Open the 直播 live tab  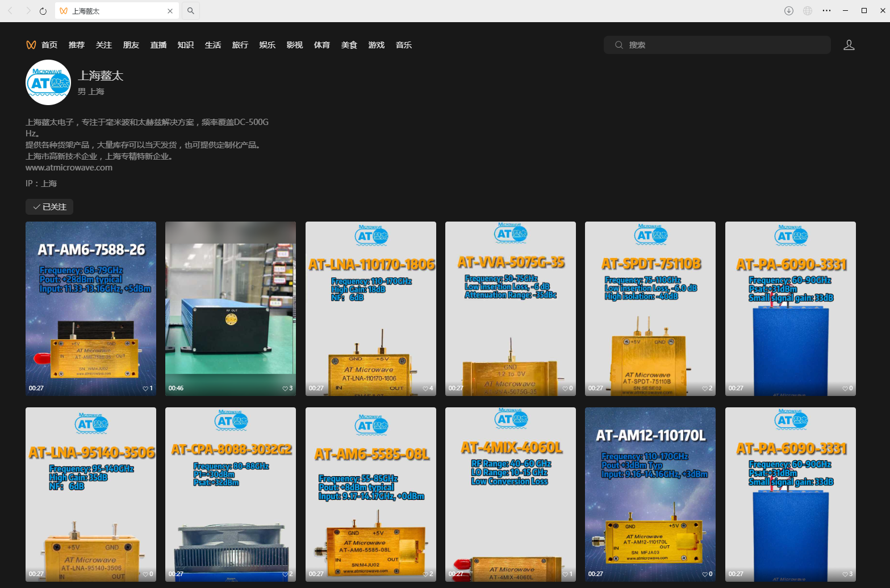158,45
